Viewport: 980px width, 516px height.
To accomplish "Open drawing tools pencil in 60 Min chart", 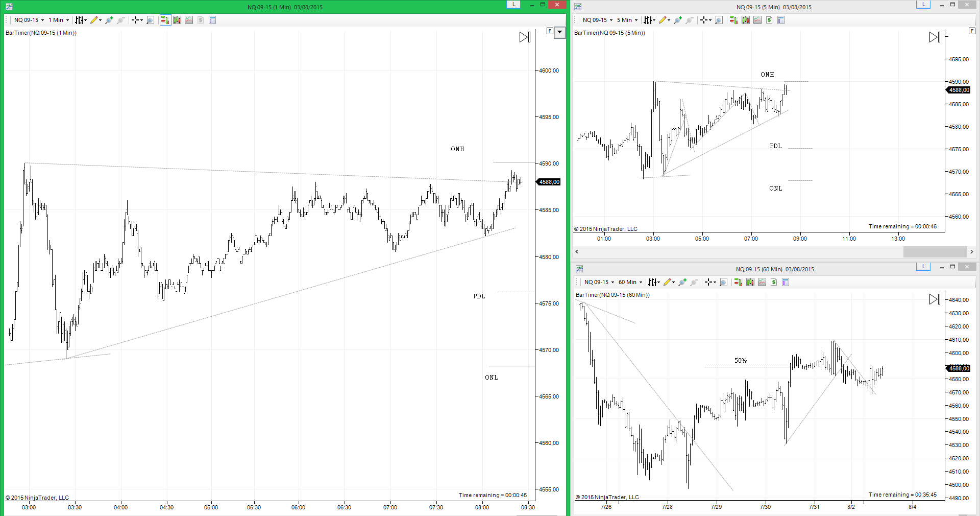I will point(669,282).
